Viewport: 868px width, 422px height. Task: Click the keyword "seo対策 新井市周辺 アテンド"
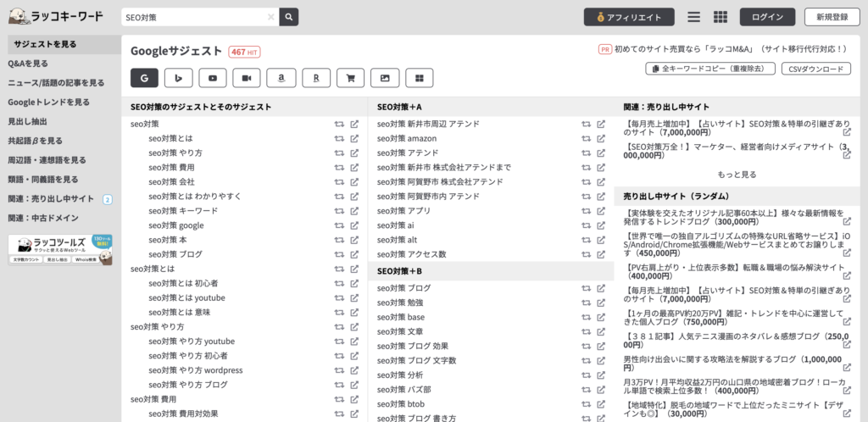tap(428, 124)
